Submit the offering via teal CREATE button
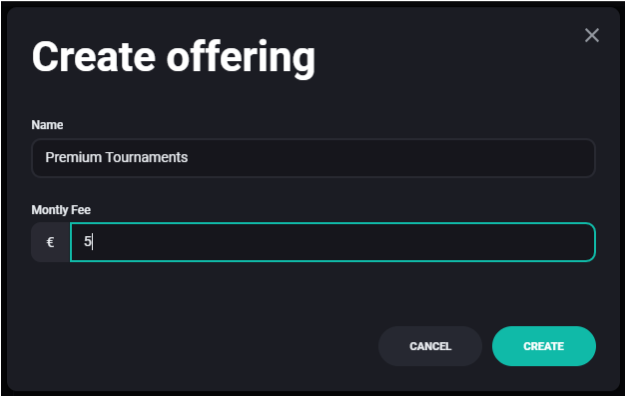Viewport: 626px width, 396px height. 544,346
